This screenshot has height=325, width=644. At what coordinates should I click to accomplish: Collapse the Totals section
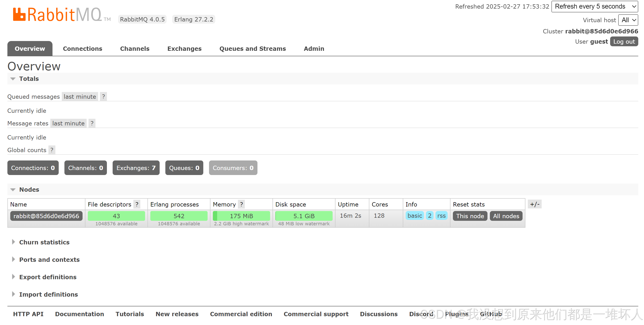pyautogui.click(x=29, y=79)
